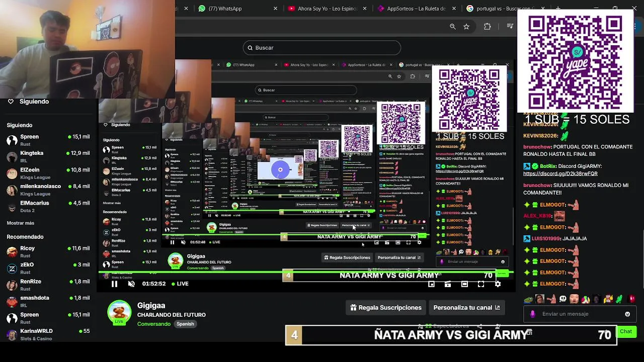Open emoji picker in chat input
The height and width of the screenshot is (362, 644).
click(x=627, y=314)
